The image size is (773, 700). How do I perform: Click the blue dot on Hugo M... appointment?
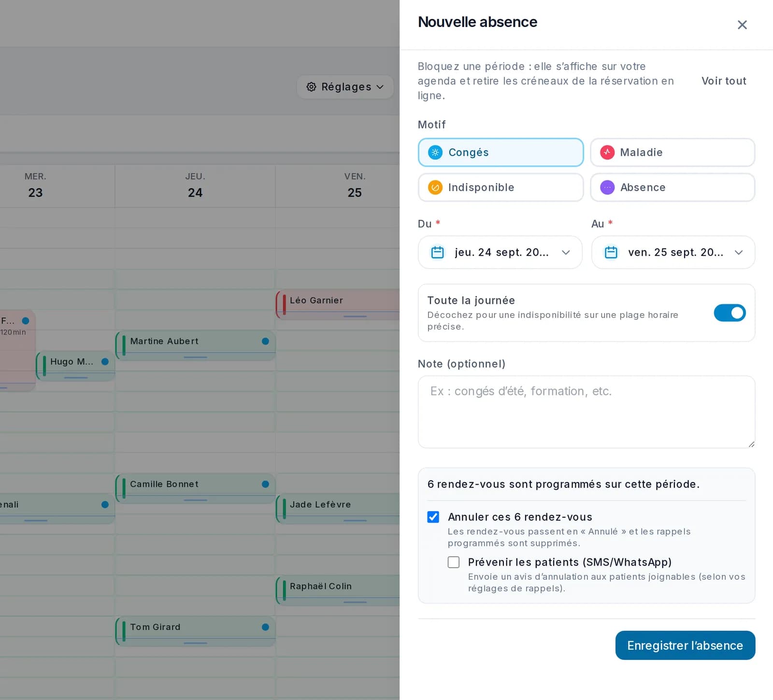[105, 361]
